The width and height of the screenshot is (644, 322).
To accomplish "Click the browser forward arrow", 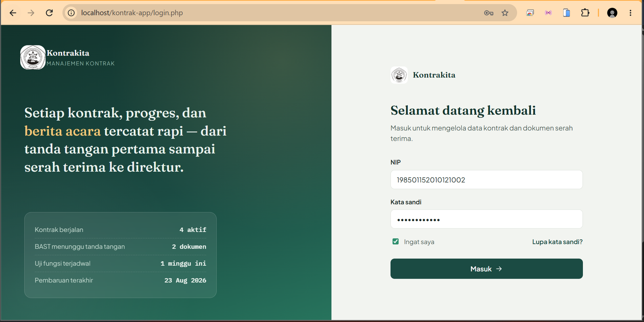I will point(31,13).
